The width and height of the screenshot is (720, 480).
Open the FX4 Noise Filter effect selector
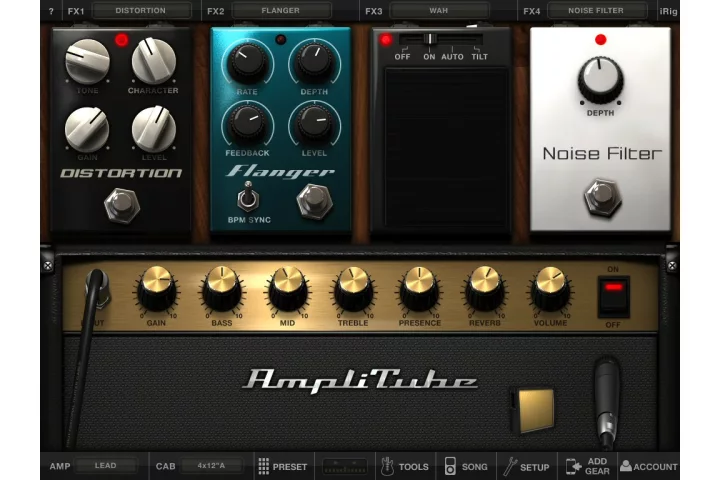(596, 11)
